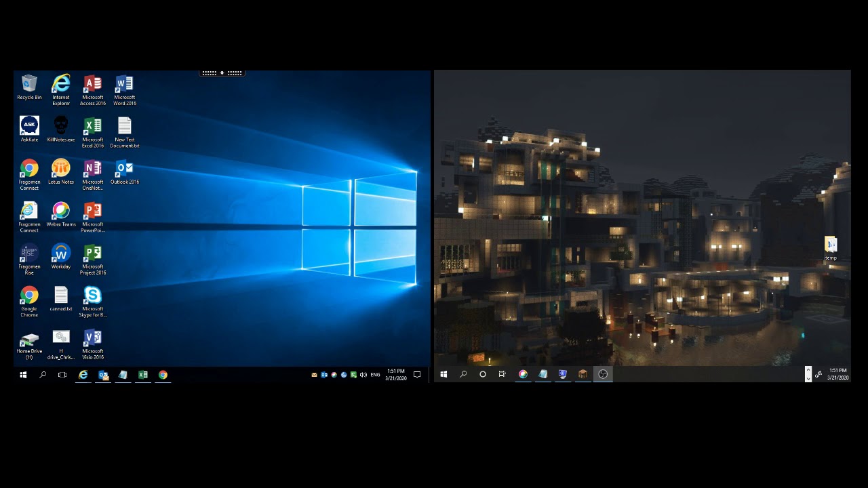The height and width of the screenshot is (488, 868).
Task: Click the remote session connection bar handle
Action: click(222, 73)
